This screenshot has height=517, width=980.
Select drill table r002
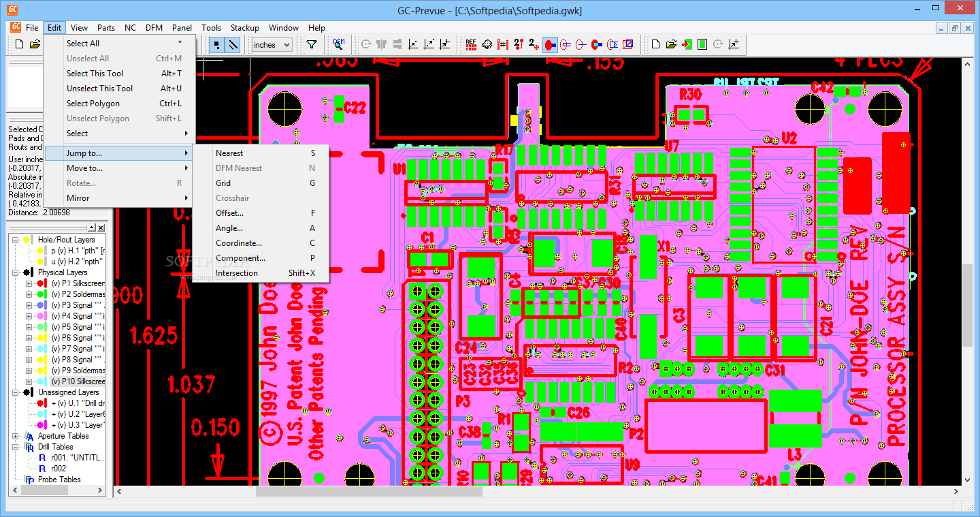[x=59, y=469]
